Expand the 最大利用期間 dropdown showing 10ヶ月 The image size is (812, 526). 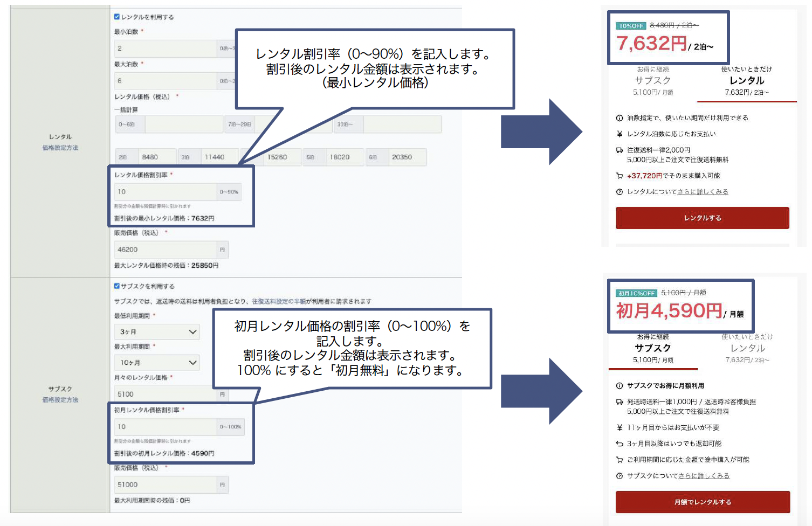pyautogui.click(x=157, y=363)
